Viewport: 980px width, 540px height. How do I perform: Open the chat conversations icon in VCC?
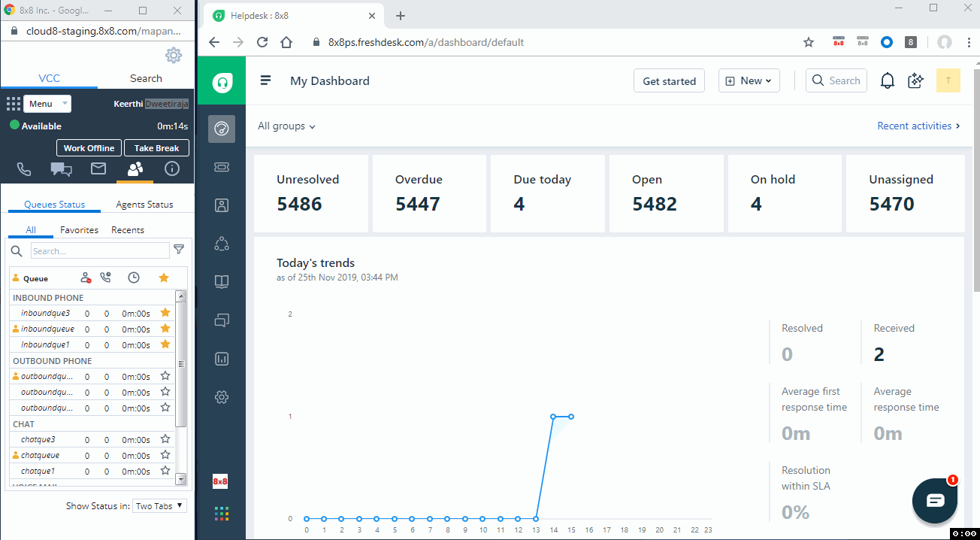(61, 169)
